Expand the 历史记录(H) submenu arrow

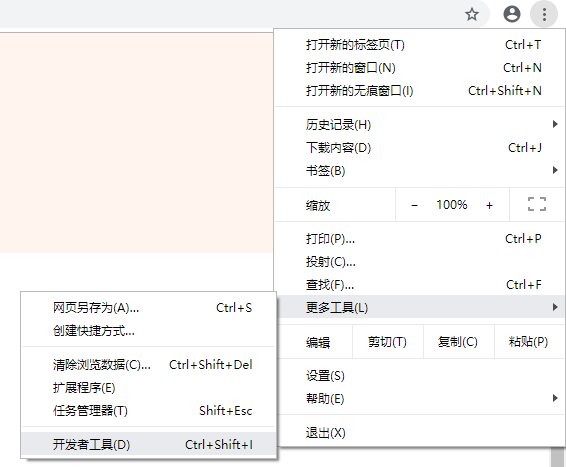[555, 125]
